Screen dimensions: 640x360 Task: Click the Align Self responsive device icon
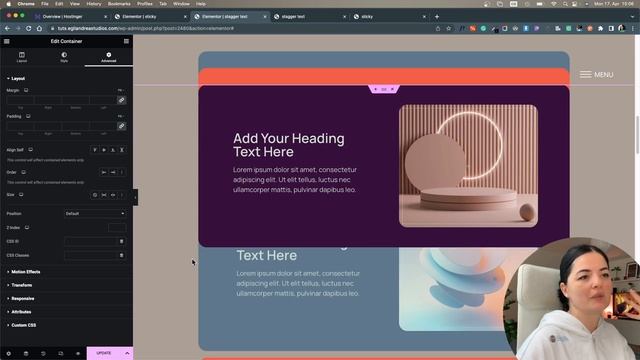pos(31,150)
